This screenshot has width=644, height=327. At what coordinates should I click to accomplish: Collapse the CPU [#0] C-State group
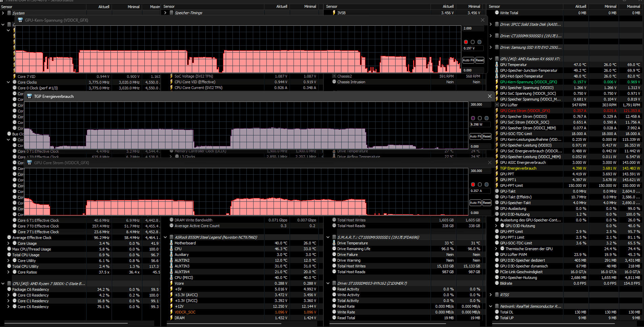point(3,284)
